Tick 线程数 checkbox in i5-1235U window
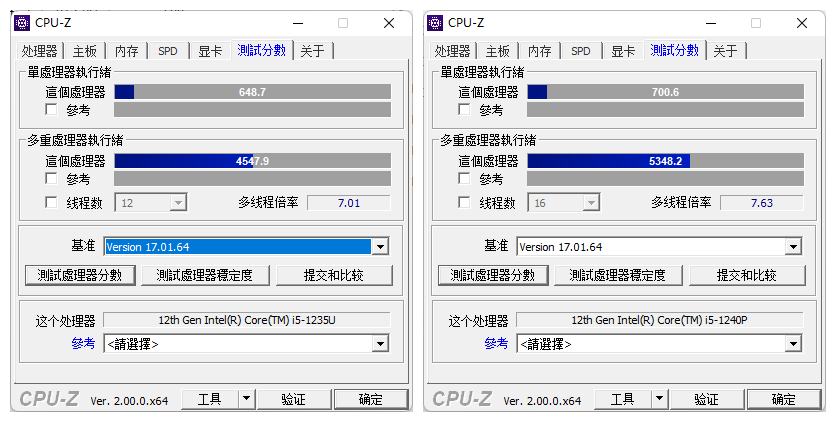 [x=51, y=202]
